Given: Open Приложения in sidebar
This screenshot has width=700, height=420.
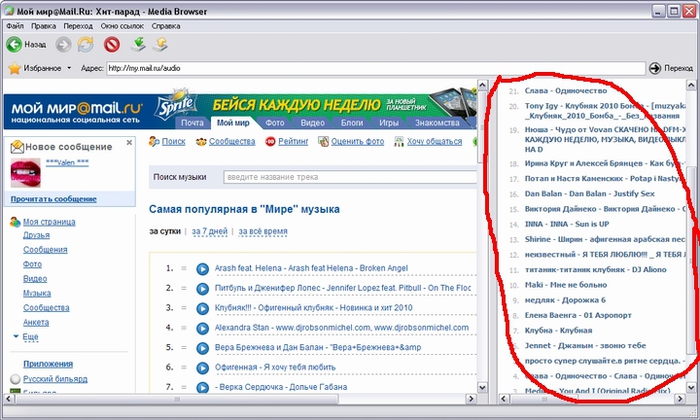Looking at the screenshot, I should click(48, 364).
